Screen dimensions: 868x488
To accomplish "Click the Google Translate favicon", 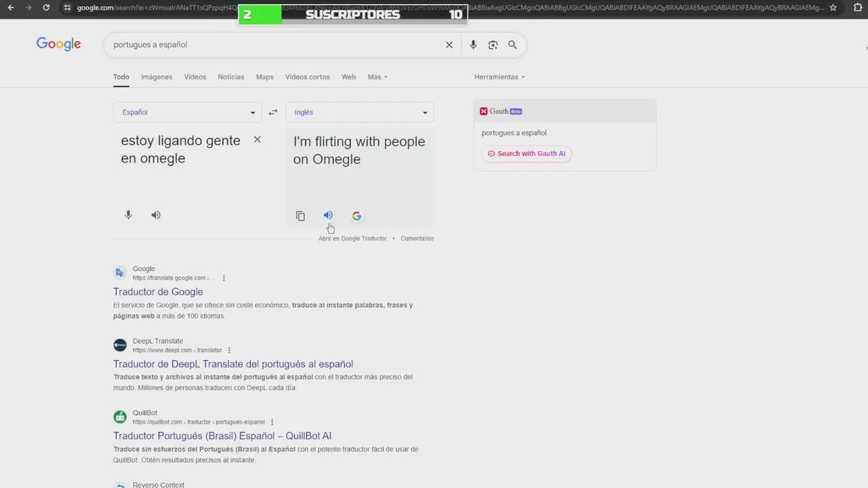I will tap(120, 272).
